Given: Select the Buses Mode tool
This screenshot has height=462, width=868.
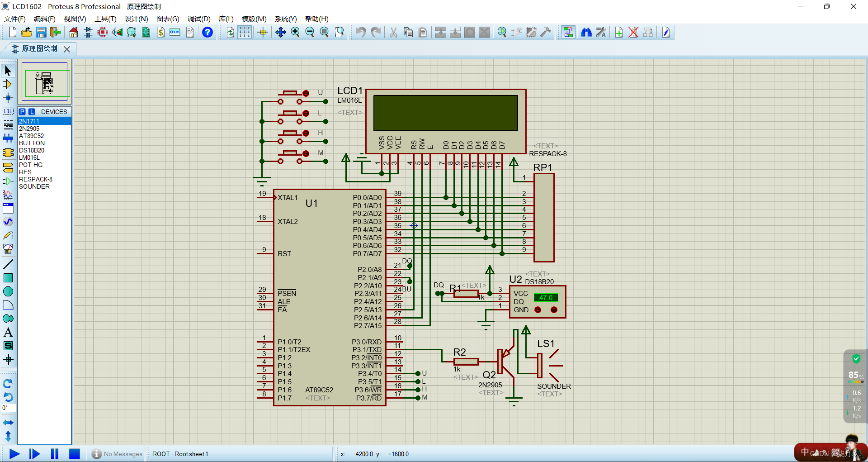Looking at the screenshot, I should point(8,138).
